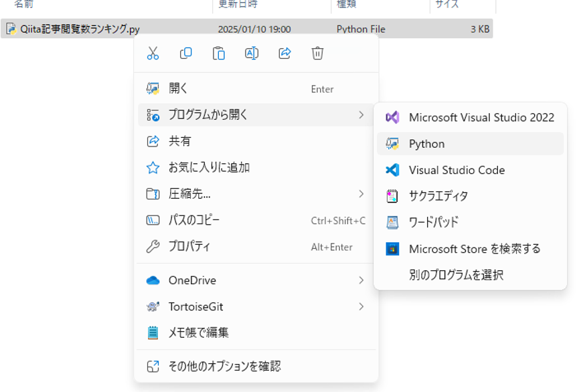Click the Python icon beside 開く
This screenshot has height=392, width=579.
(153, 88)
